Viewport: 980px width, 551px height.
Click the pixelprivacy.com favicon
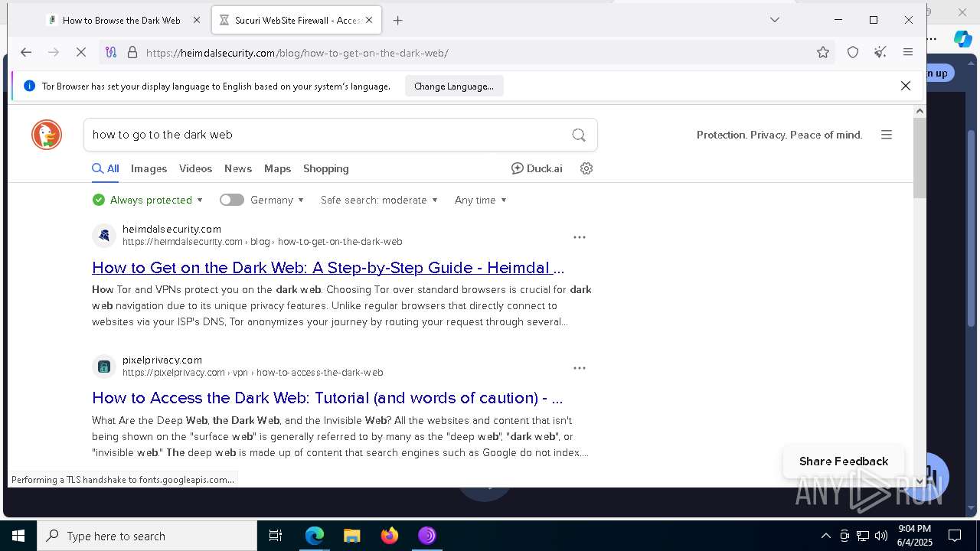point(104,367)
